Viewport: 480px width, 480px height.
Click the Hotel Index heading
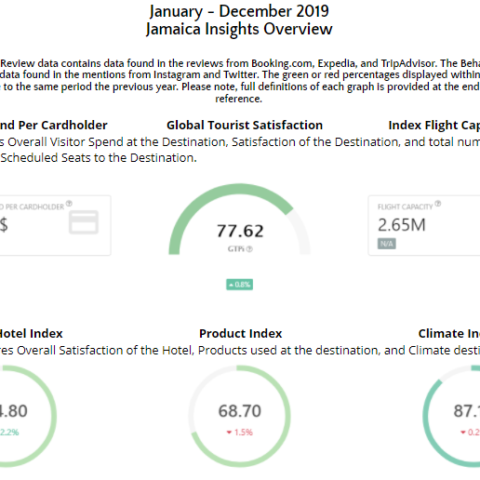31,334
